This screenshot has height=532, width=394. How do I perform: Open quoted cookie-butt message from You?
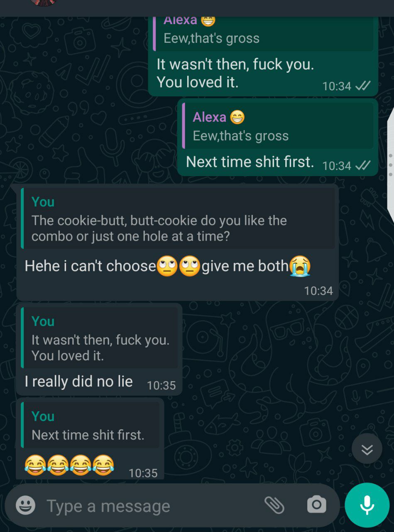point(178,219)
